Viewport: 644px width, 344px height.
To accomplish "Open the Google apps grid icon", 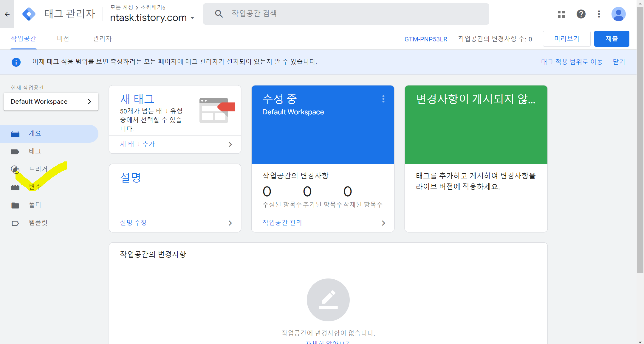I will [x=561, y=14].
